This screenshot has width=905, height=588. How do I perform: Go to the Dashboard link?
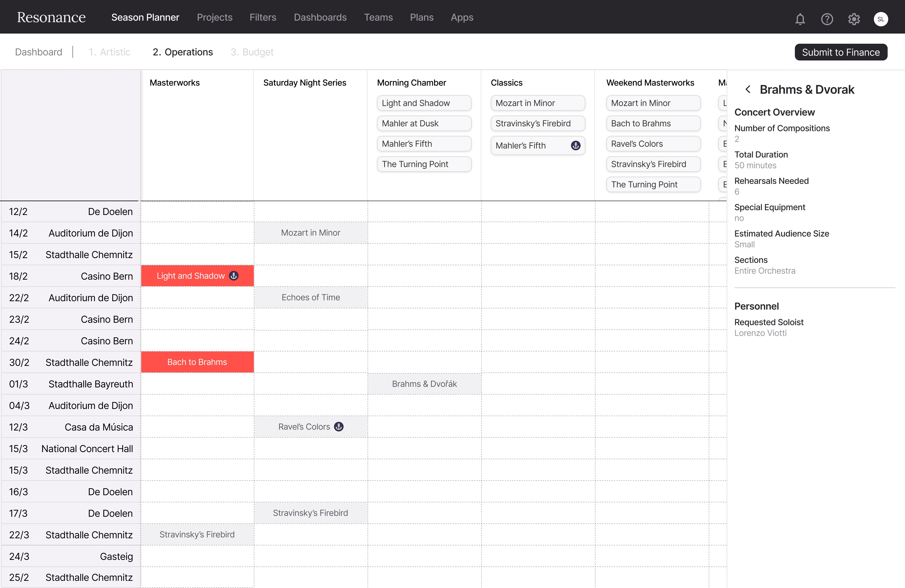point(38,52)
